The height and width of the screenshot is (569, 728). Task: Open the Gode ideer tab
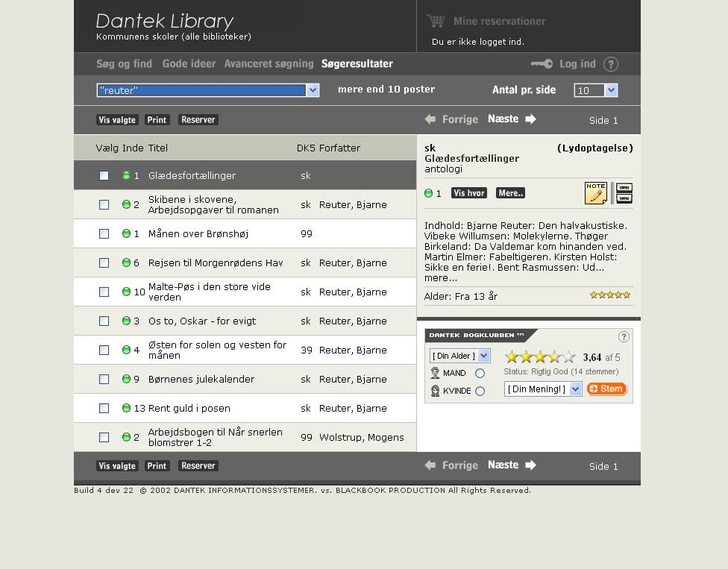click(x=189, y=64)
